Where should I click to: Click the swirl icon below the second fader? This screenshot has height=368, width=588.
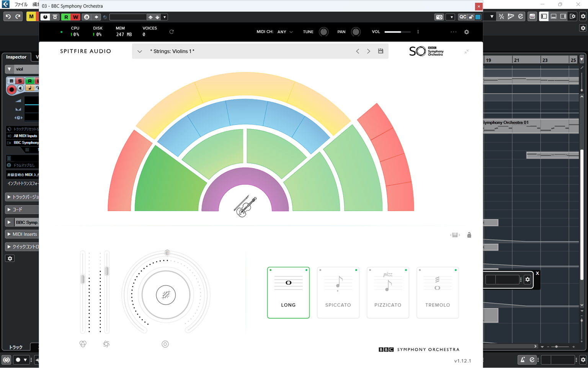click(x=106, y=344)
